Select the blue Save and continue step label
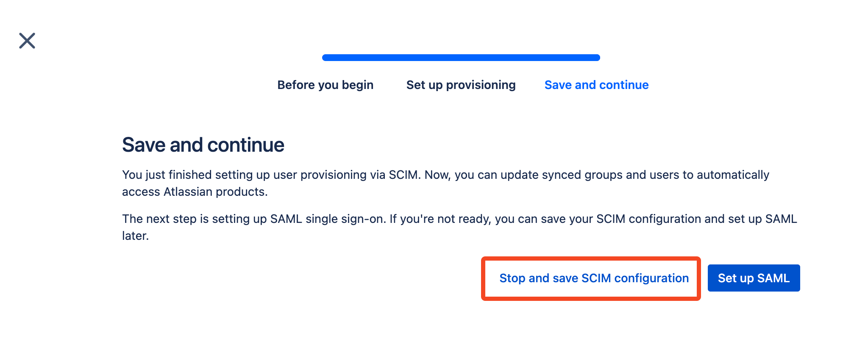This screenshot has width=868, height=353. (596, 85)
